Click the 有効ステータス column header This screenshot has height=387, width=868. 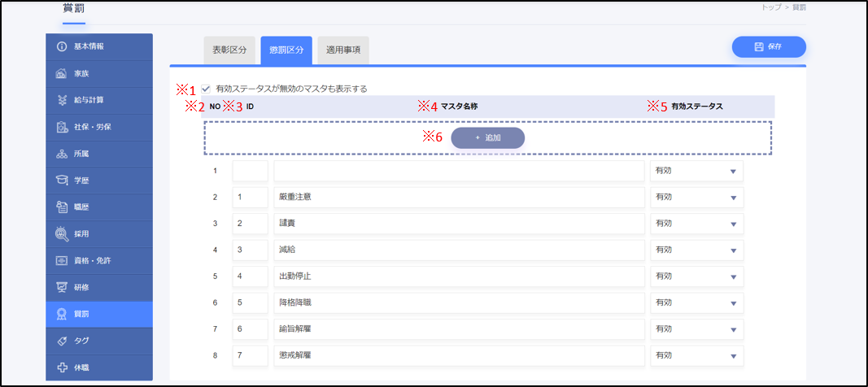coord(697,107)
